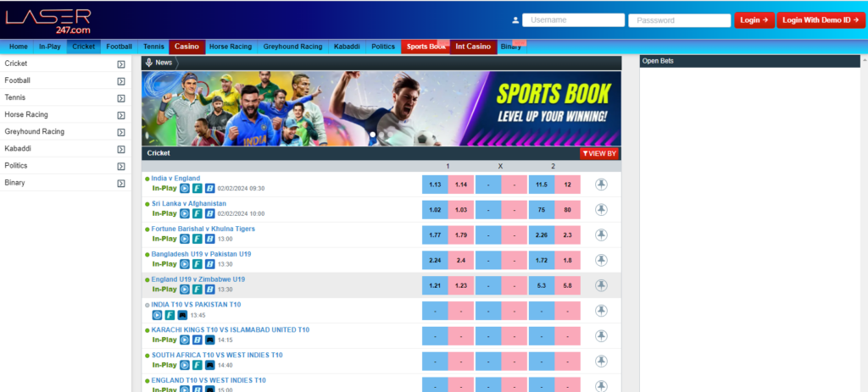Click the live stream icon for Bangladesh U19 match
Screen dimensions: 868x392
185,264
